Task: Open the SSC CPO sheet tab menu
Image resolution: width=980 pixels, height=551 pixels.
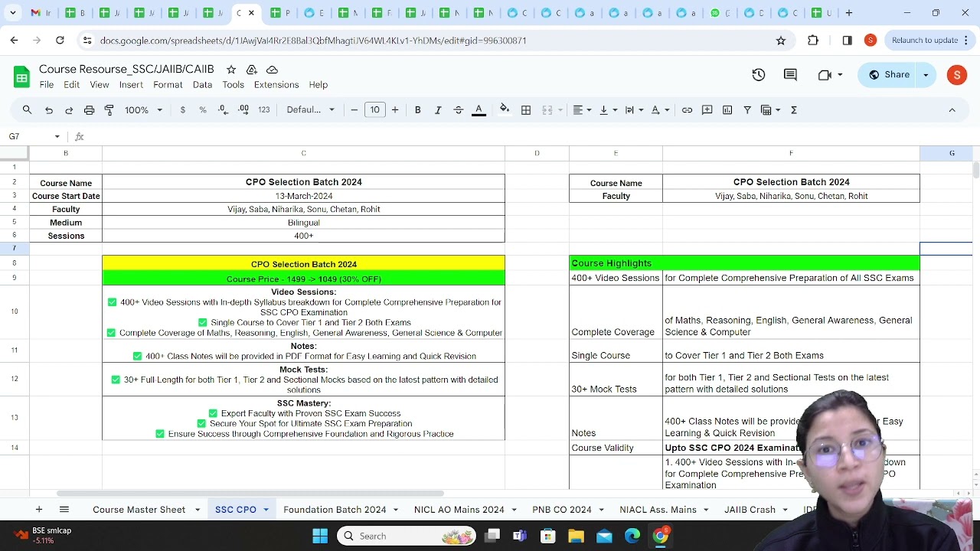Action: (x=266, y=509)
